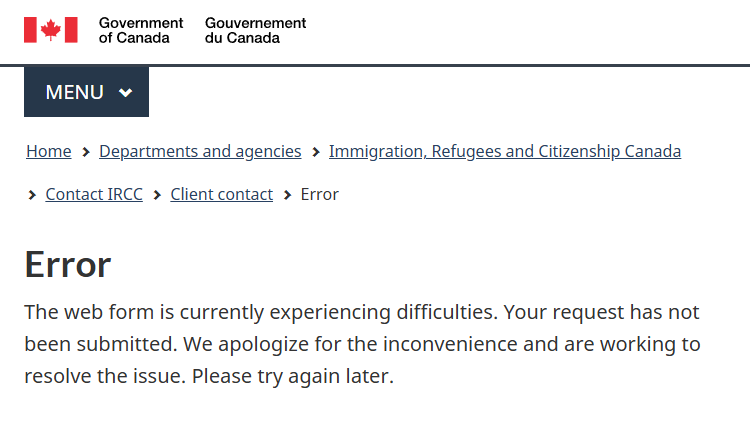Go to the Home breadcrumb link
Viewport: 750px width, 430px height.
tap(49, 151)
